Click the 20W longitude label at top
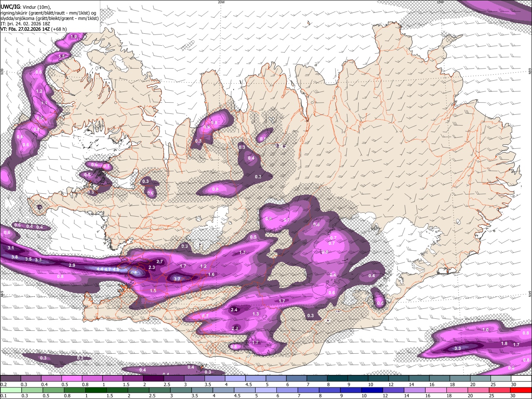Screen dimensions: 532x399 [x=221, y=2]
